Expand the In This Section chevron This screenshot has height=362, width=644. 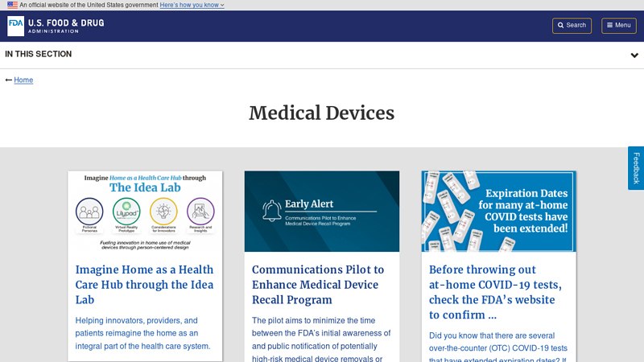[634, 55]
